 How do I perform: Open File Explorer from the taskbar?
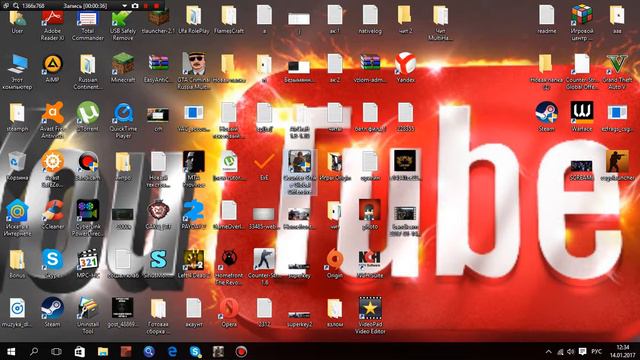pyautogui.click(x=103, y=351)
